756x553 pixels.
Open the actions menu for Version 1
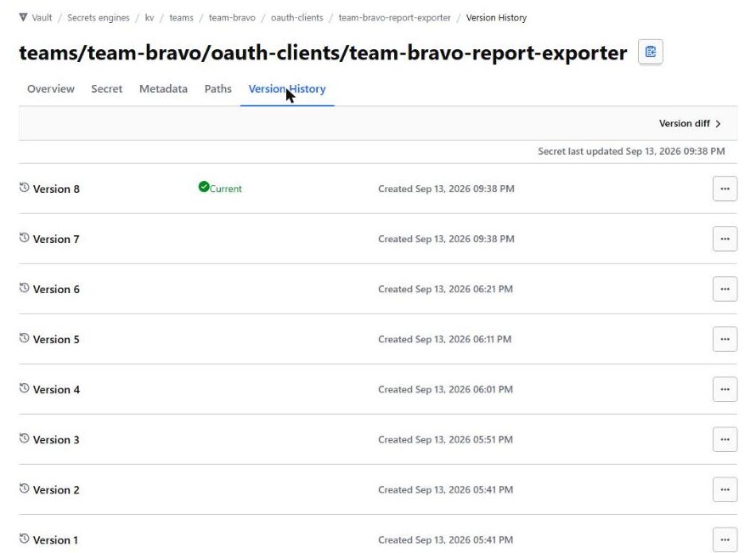tap(725, 539)
